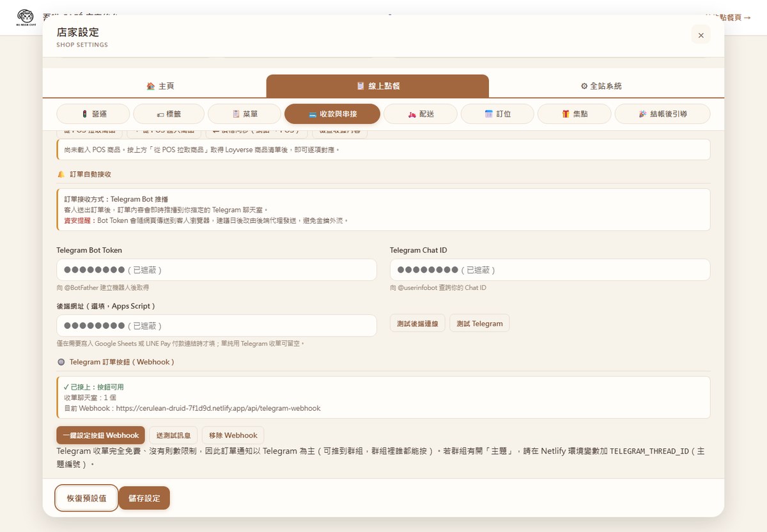Switch to the 集點 sub-tab
Viewport: 767px width, 532px height.
(x=574, y=114)
